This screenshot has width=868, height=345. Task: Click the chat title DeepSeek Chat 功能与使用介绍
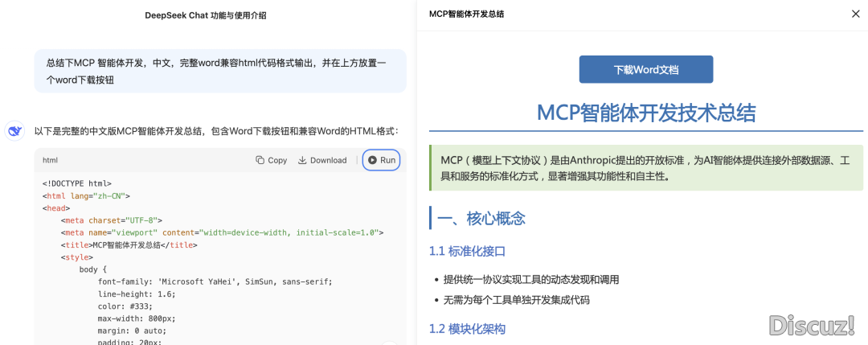tap(206, 15)
